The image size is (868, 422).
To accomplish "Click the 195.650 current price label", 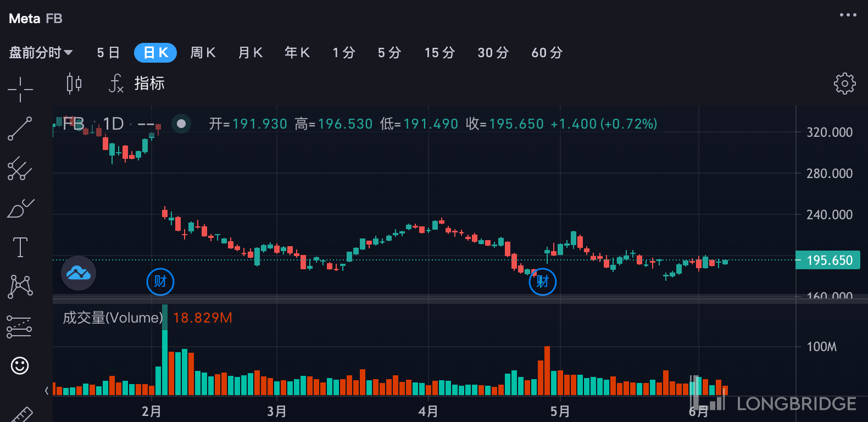I will pos(828,260).
